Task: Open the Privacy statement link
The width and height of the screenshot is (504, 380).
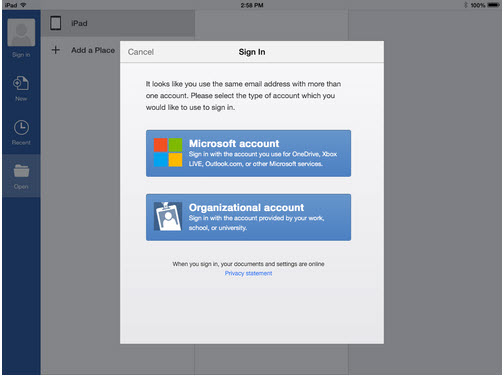Action: pyautogui.click(x=248, y=273)
